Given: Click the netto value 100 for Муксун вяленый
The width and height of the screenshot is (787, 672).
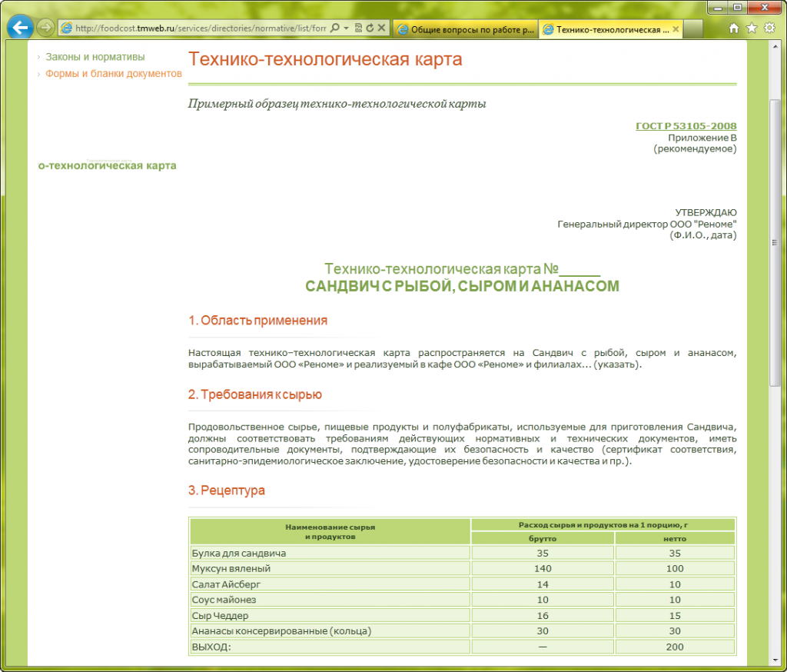Looking at the screenshot, I should [x=675, y=568].
